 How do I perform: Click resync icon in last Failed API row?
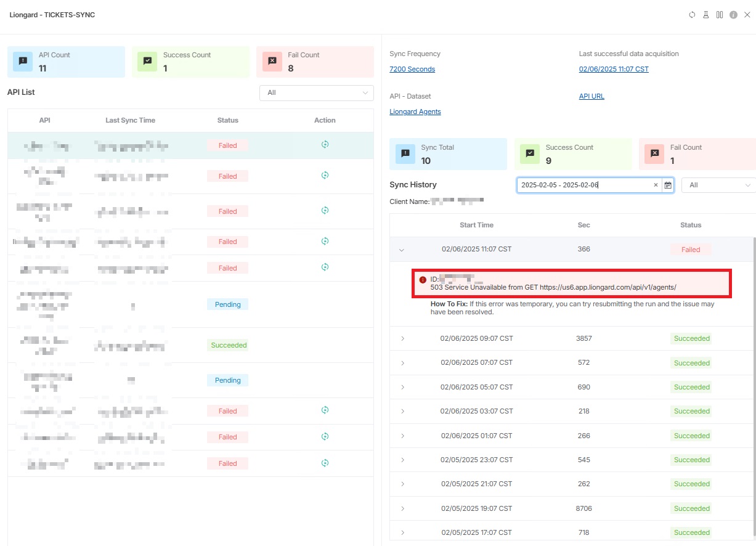(x=325, y=463)
